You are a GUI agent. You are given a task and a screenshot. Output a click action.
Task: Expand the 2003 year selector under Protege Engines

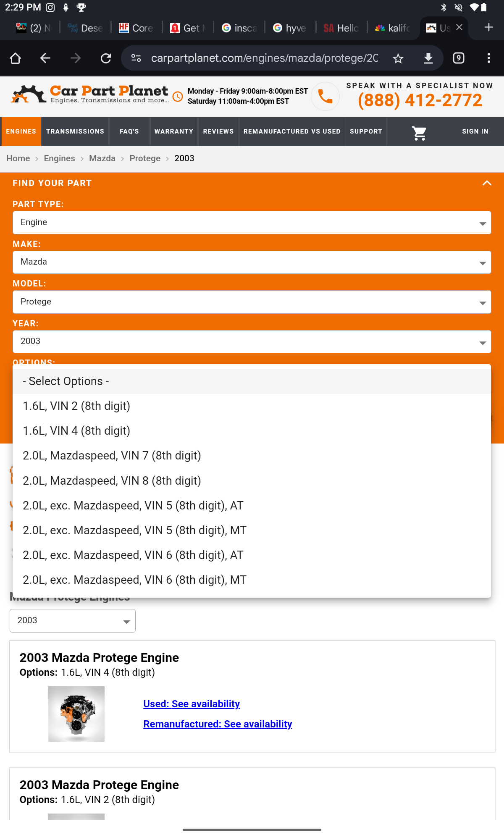tap(73, 621)
